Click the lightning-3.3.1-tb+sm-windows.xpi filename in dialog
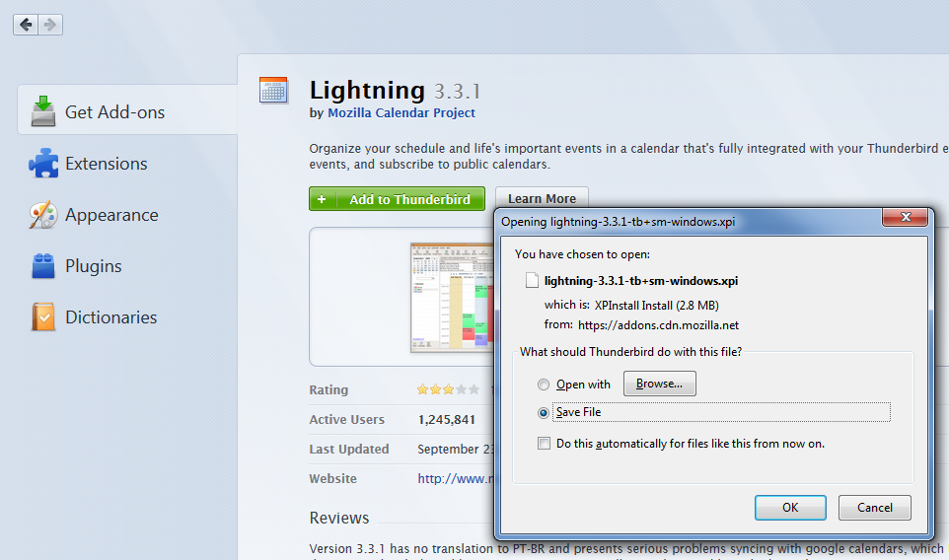Image resolution: width=949 pixels, height=560 pixels. (x=641, y=281)
